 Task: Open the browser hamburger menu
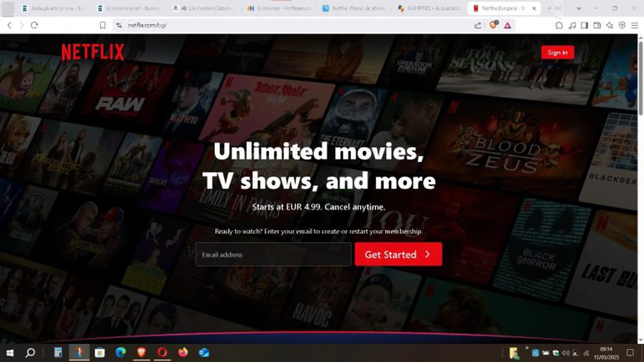point(635,25)
